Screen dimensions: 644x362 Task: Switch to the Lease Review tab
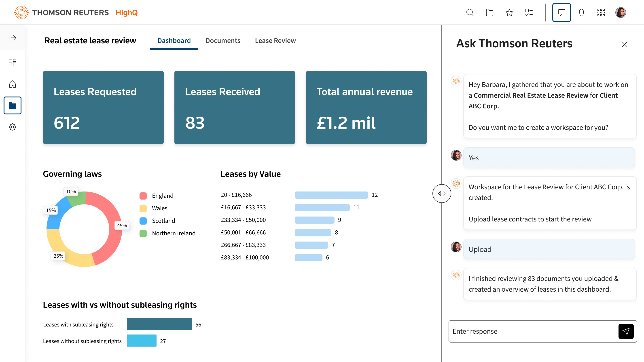point(275,40)
